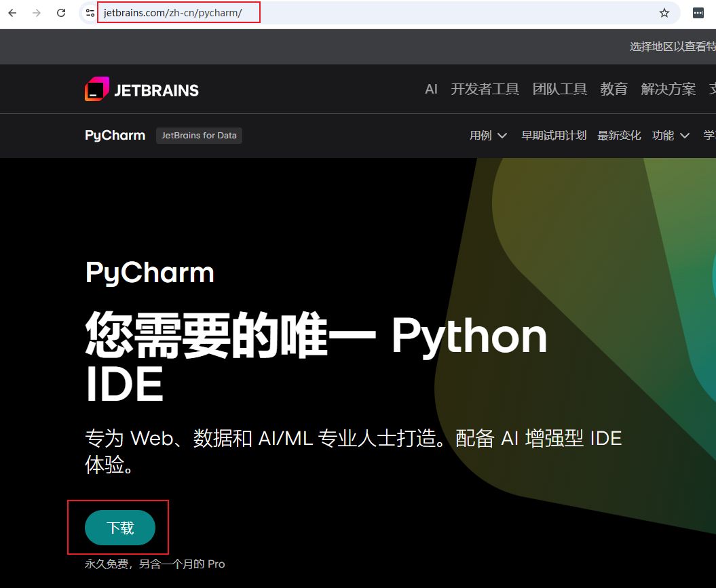This screenshot has height=588, width=716.
Task: Open the 教育 navigation item
Action: [x=614, y=89]
